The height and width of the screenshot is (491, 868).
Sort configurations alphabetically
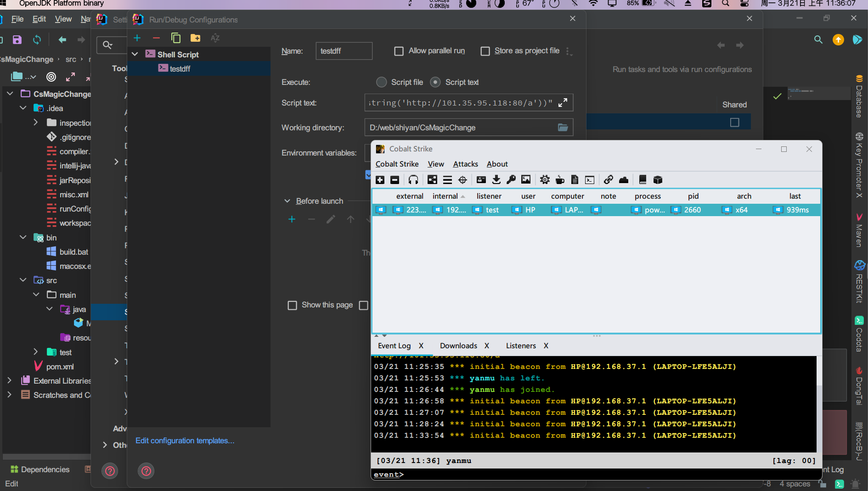215,38
